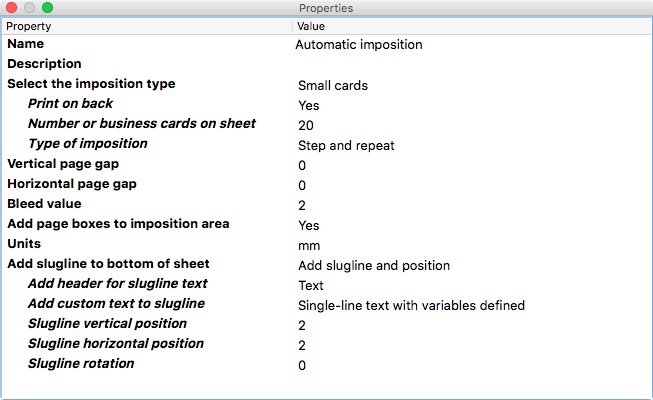This screenshot has height=400, width=653.
Task: Edit Single-line text with variables defined
Action: point(411,305)
